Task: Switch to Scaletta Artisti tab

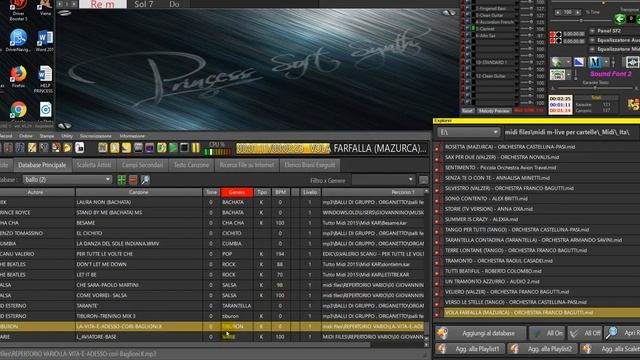Action: 94,165
